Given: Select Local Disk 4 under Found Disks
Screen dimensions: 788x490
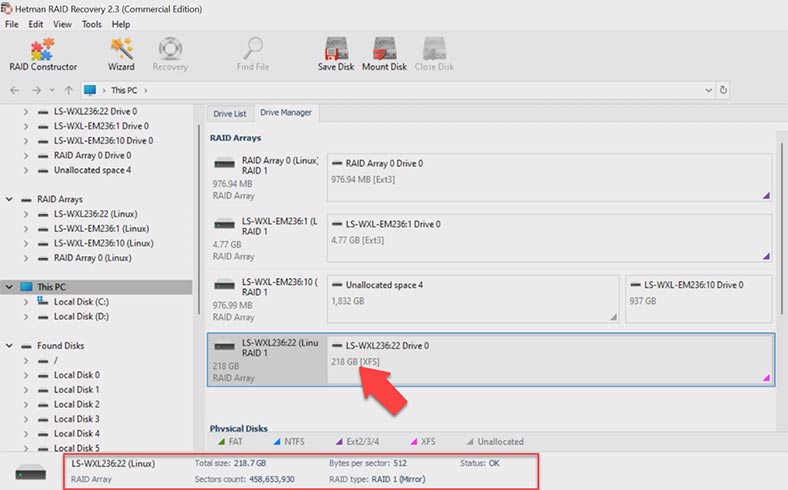Looking at the screenshot, I should click(76, 434).
